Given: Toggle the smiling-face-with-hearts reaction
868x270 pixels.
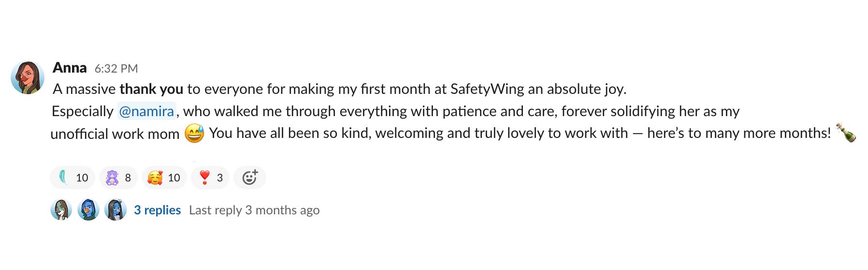Looking at the screenshot, I should click(x=164, y=178).
